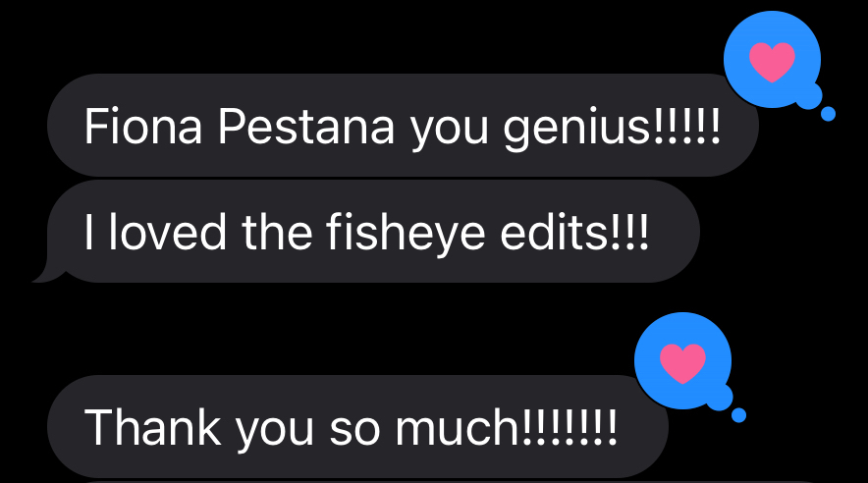868x483 pixels.
Task: Tap the heart reaction on the Thank you message
Action: pyautogui.click(x=683, y=363)
